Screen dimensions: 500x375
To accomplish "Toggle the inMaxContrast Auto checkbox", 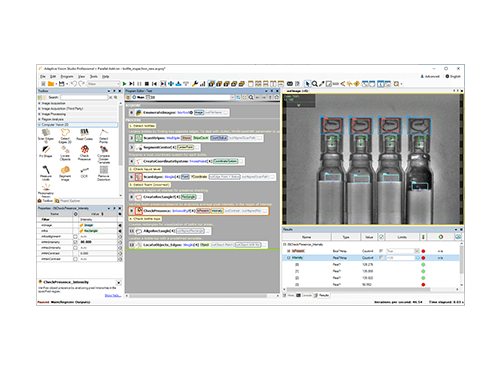I will 75,259.
